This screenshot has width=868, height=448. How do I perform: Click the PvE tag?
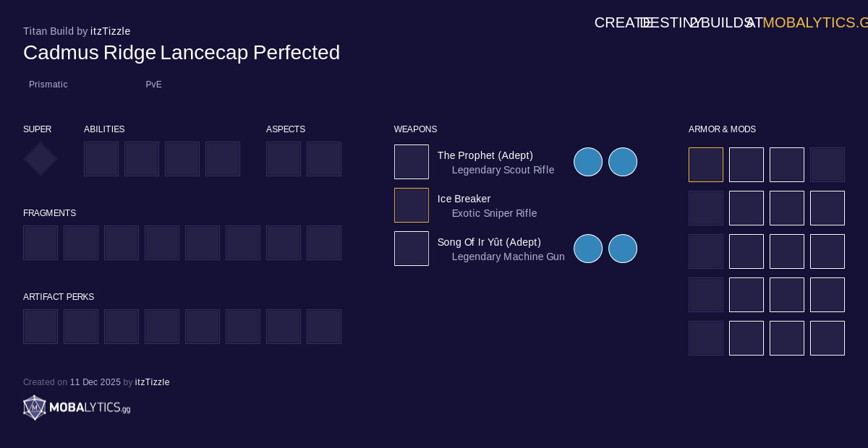(x=153, y=85)
